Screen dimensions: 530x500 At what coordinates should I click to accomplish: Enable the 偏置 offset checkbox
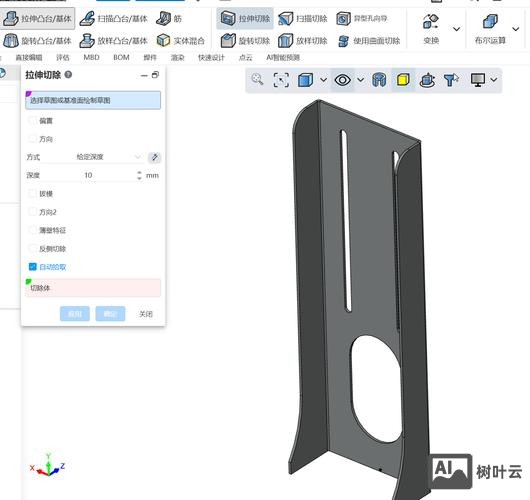coord(32,120)
